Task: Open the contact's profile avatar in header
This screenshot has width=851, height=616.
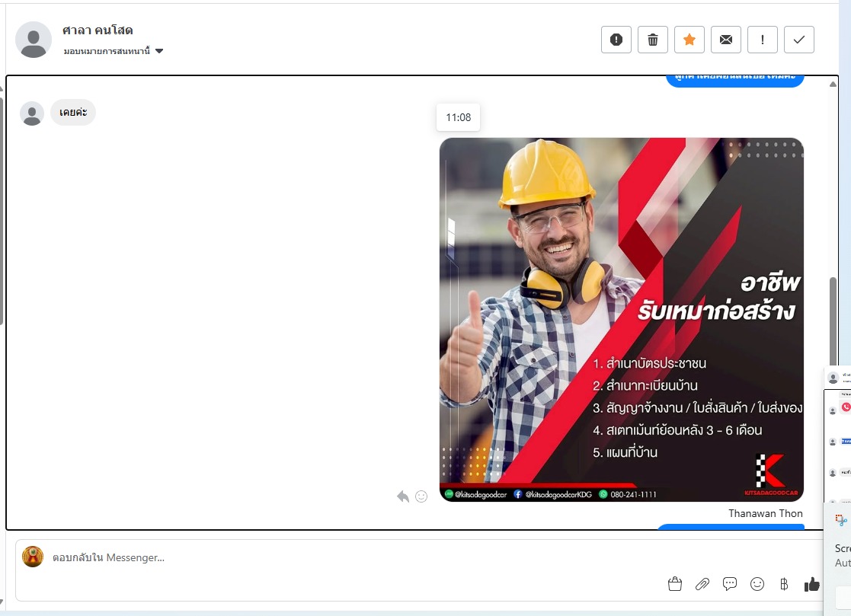Action: 34,40
